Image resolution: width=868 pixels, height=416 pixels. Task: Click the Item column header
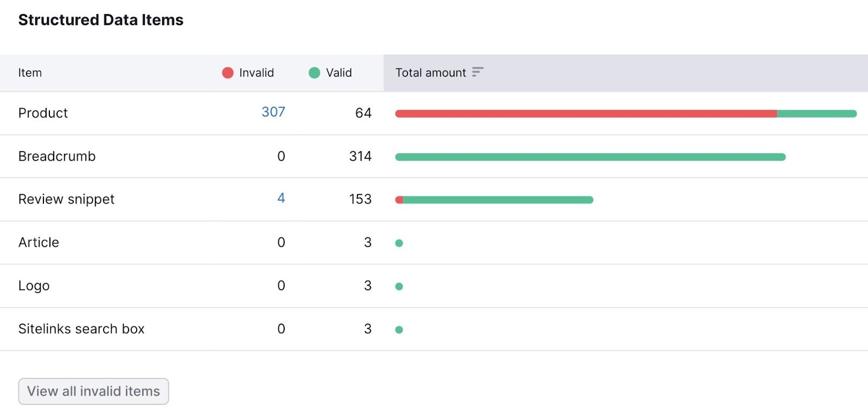coord(30,73)
